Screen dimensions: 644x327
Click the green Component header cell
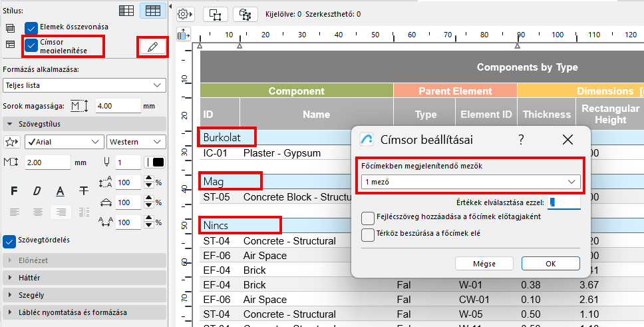pos(297,91)
